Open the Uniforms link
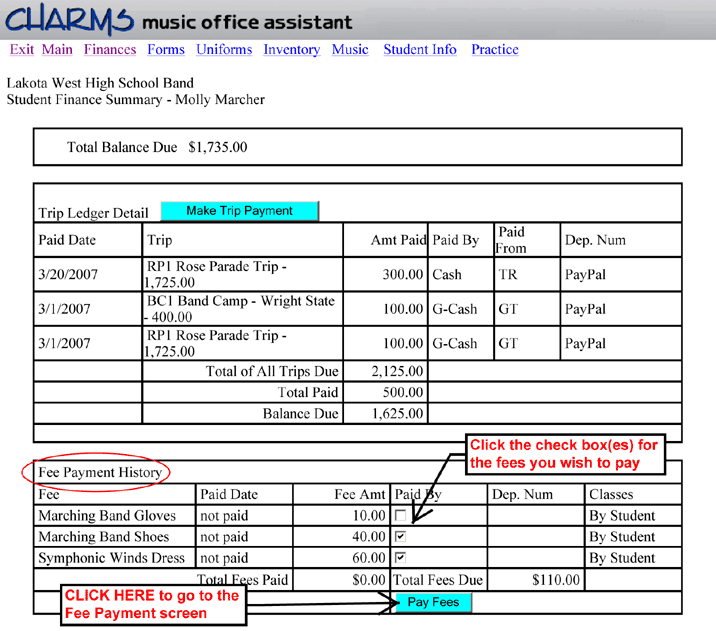Viewport: 716px width, 631px height. click(224, 49)
